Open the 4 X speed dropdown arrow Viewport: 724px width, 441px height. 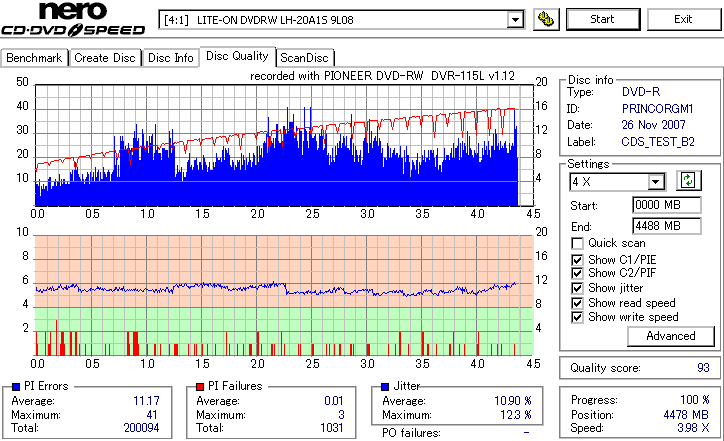655,182
